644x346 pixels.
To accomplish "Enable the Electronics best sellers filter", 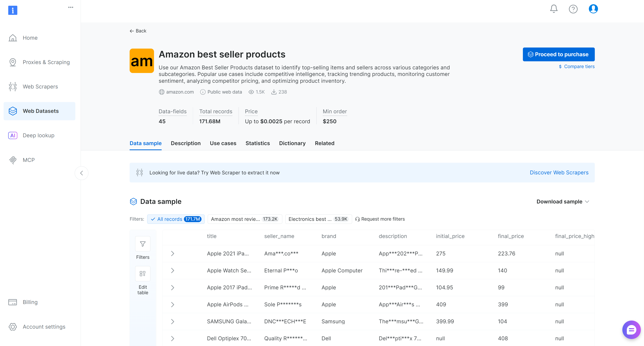I will pos(318,219).
